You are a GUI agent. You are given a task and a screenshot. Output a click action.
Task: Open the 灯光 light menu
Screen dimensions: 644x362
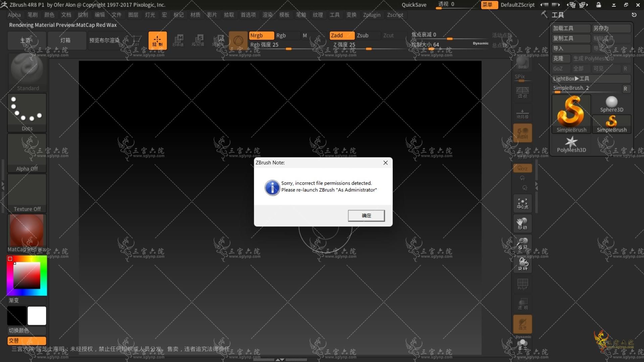click(150, 15)
